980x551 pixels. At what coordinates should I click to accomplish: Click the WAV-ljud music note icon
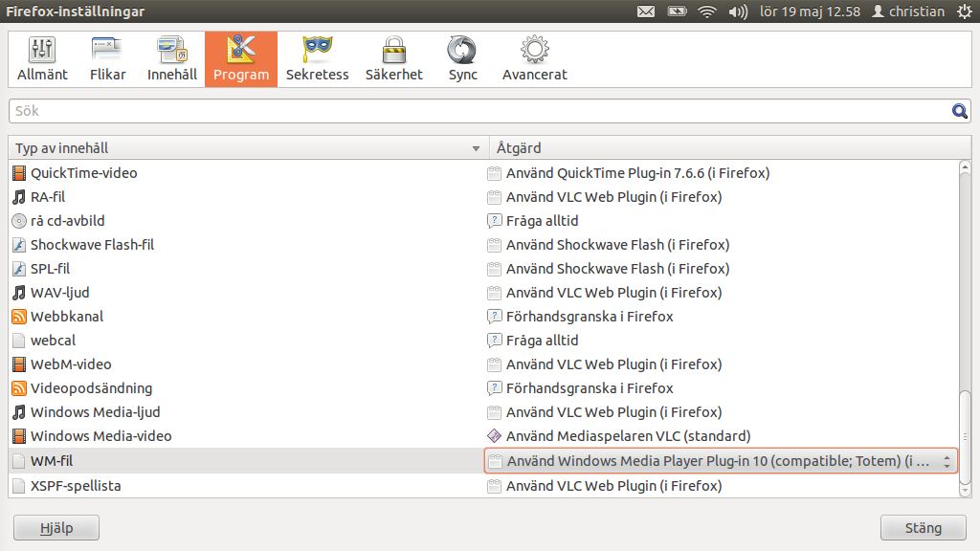19,293
